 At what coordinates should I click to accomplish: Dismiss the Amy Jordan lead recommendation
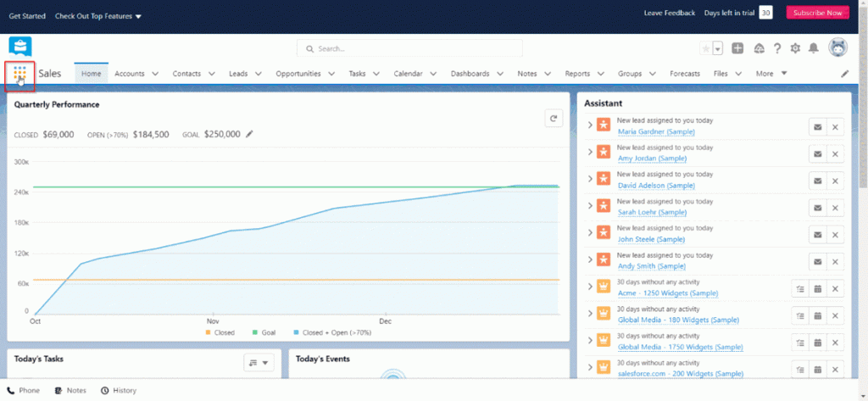(x=835, y=153)
